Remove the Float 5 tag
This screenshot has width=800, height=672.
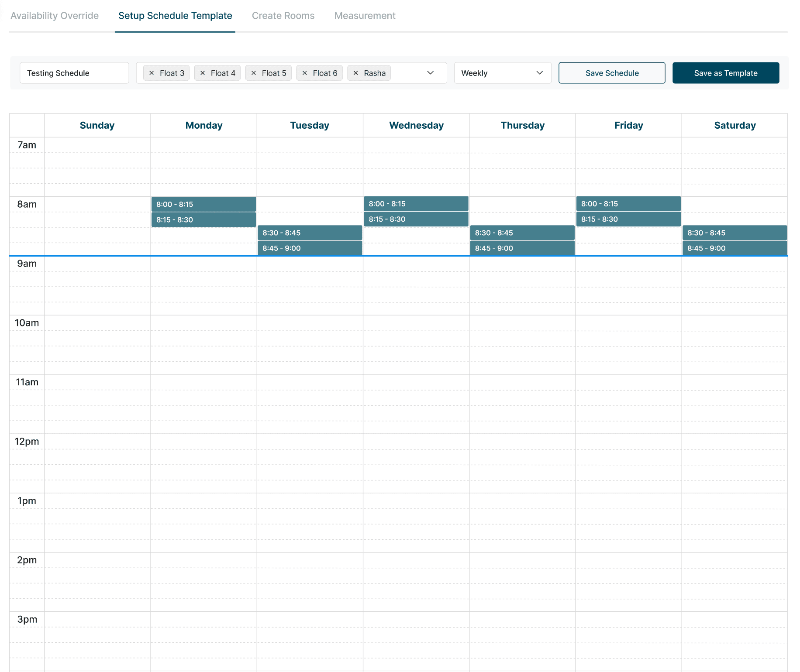pos(254,73)
